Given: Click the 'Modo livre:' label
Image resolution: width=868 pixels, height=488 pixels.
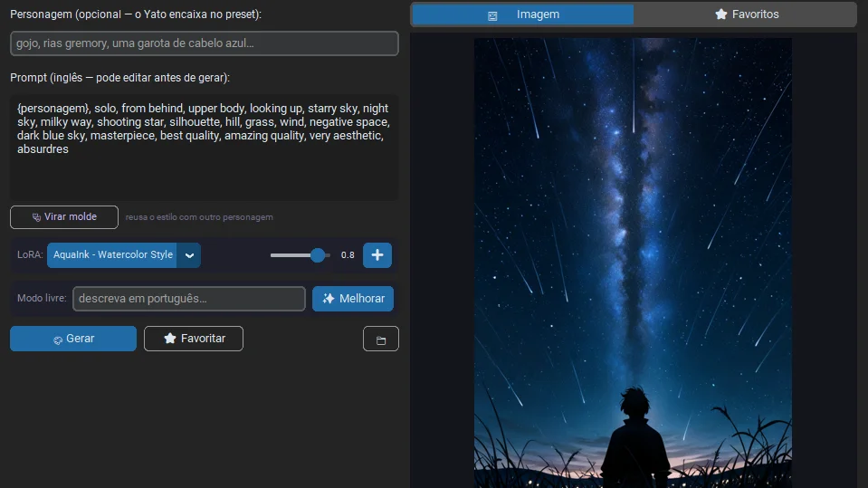Looking at the screenshot, I should [42, 298].
